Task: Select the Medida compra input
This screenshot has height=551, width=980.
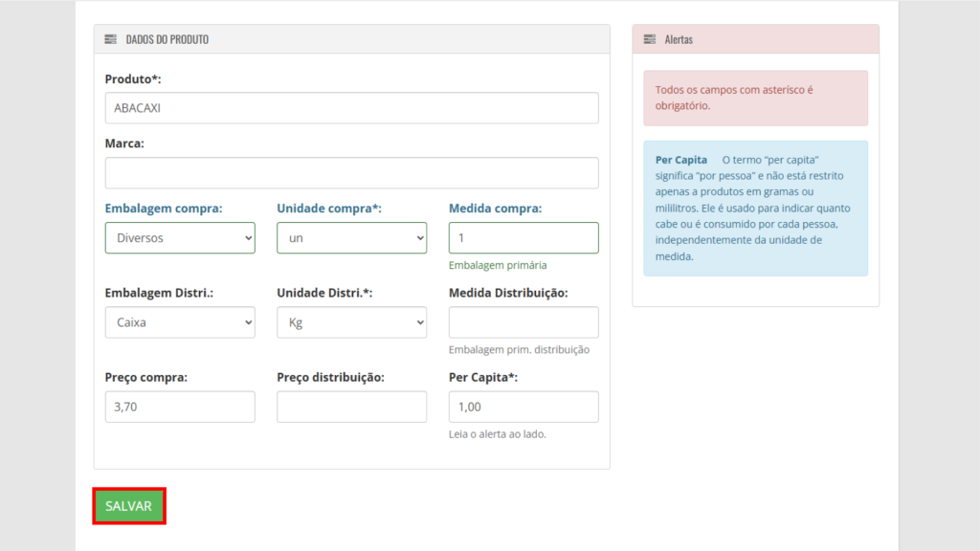Action: click(x=523, y=238)
